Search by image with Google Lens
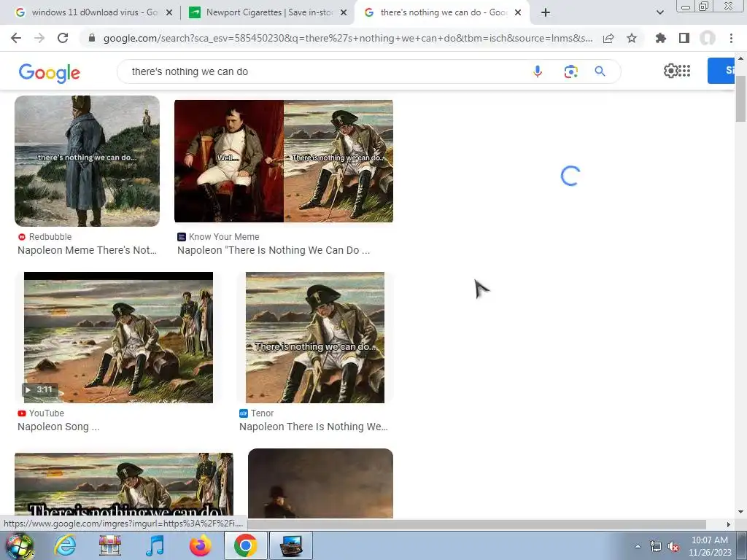The image size is (747, 560). pos(570,71)
